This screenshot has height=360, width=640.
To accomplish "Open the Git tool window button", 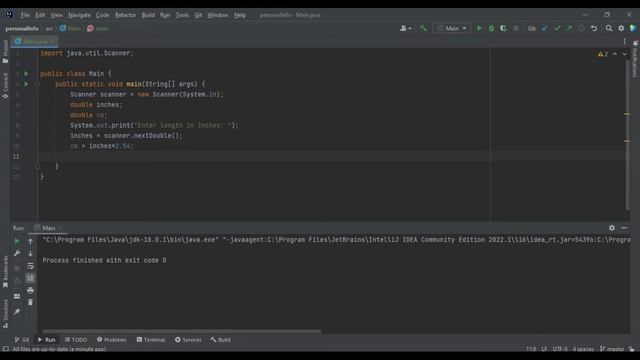I will 22,340.
